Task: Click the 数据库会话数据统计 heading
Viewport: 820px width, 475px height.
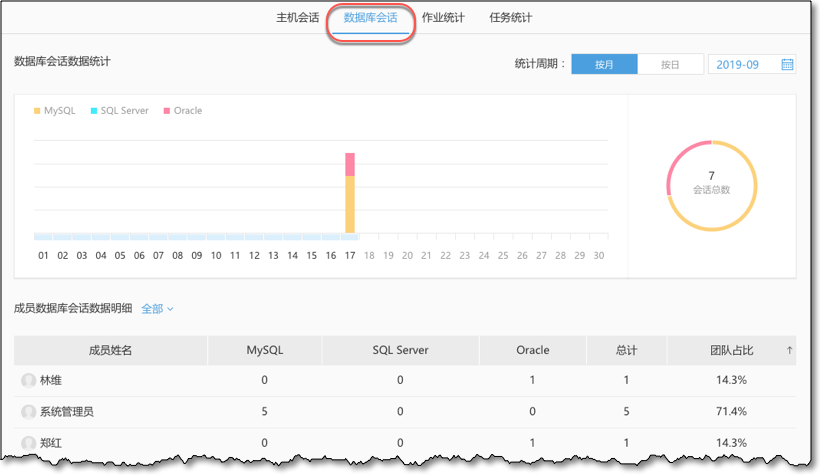Action: click(62, 61)
